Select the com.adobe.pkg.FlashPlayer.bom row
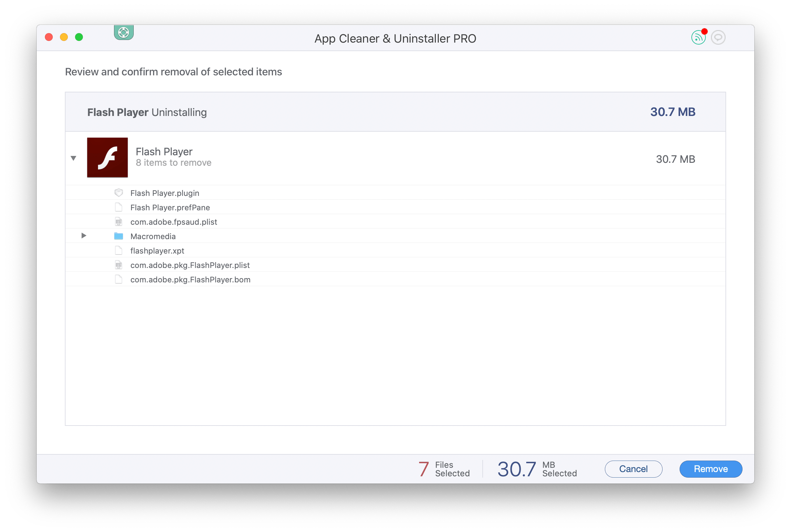The height and width of the screenshot is (532, 791). (395, 279)
